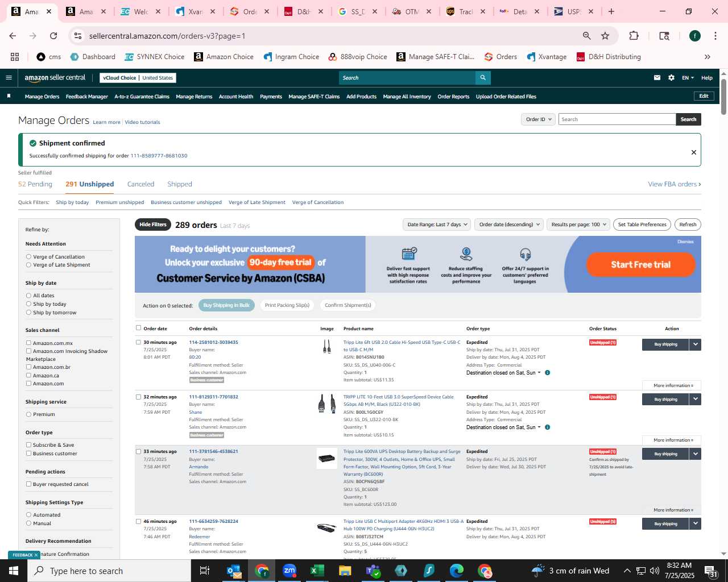Select the Ship by today radio option
The height and width of the screenshot is (582, 728).
(28, 304)
